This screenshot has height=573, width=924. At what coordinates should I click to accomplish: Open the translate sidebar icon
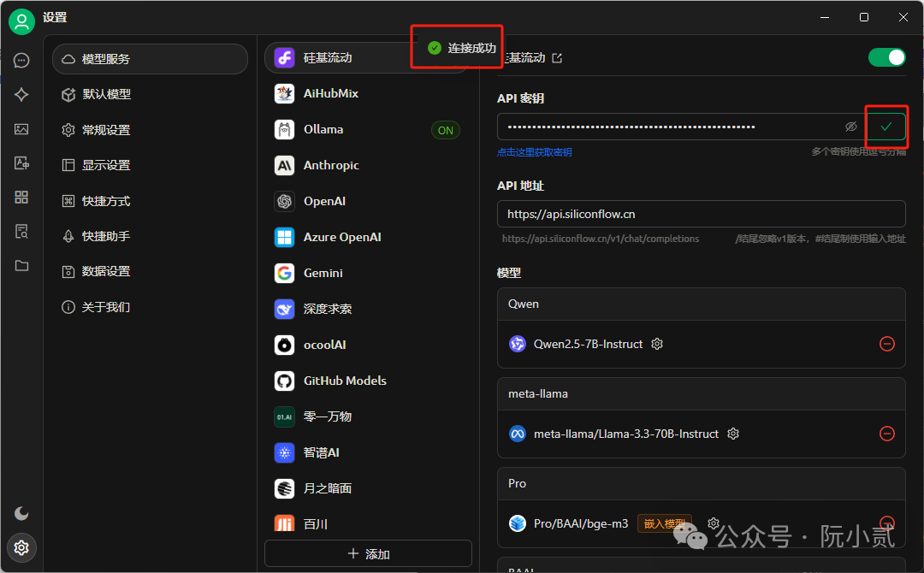tap(21, 163)
